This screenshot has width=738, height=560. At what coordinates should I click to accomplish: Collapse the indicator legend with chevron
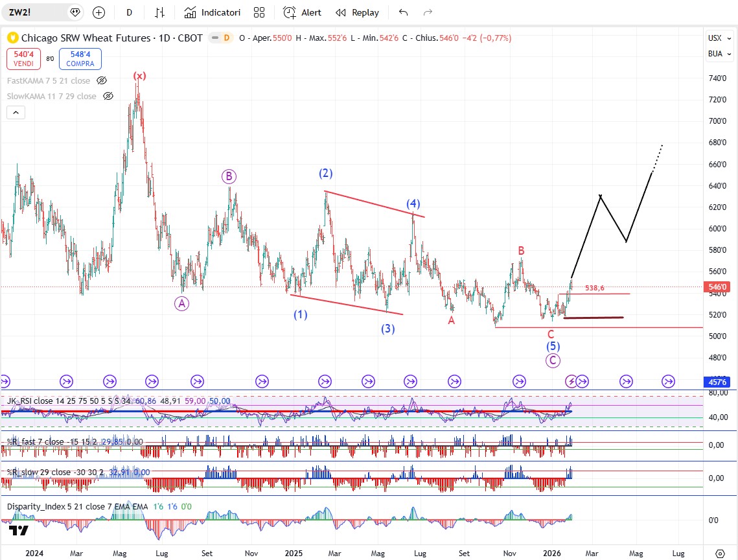click(16, 113)
